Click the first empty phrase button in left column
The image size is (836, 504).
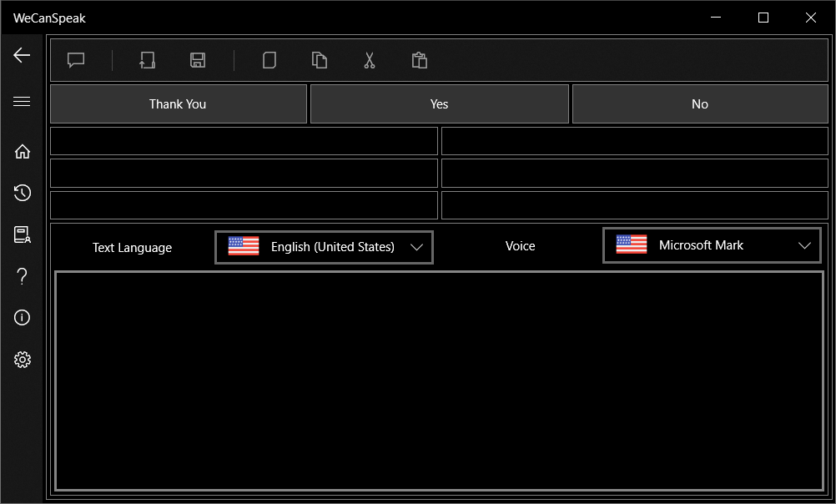[x=244, y=141]
